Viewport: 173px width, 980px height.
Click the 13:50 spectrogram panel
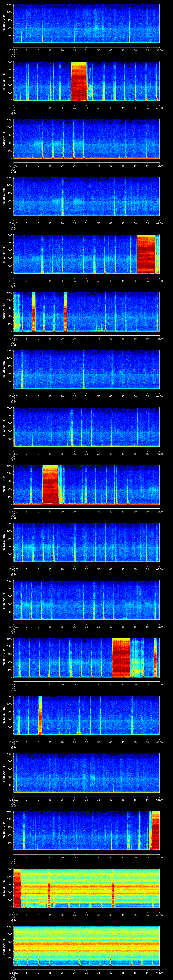[86, 773]
